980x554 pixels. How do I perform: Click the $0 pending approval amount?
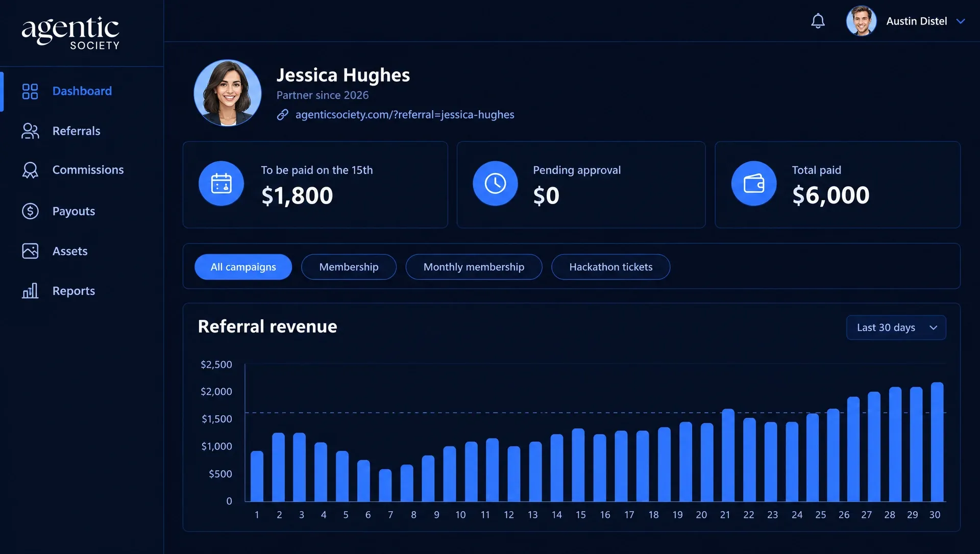tap(546, 196)
